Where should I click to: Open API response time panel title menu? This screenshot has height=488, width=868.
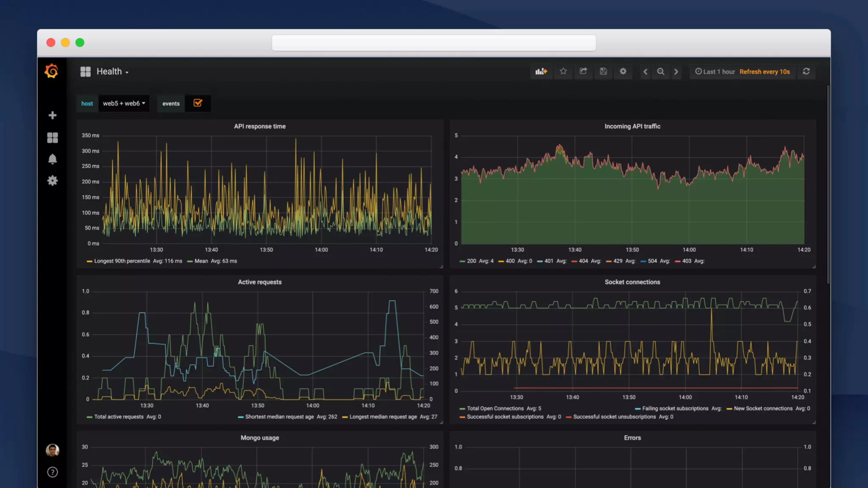[260, 126]
